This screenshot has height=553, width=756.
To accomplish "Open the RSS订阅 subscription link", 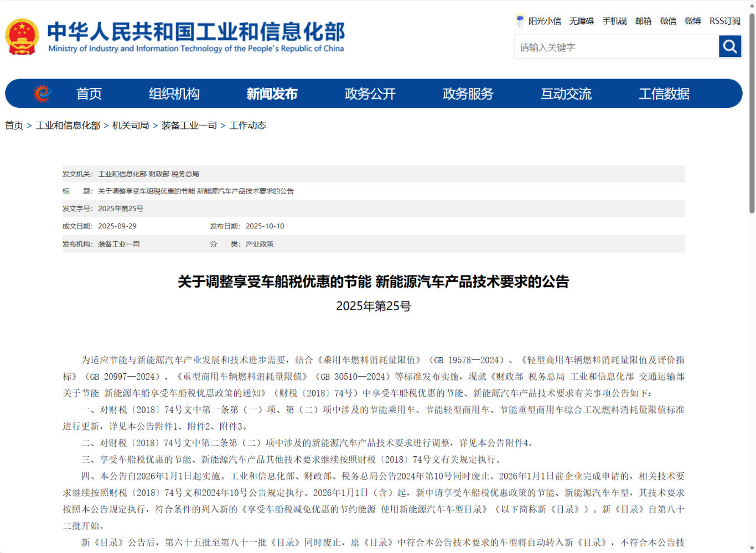I will (726, 20).
